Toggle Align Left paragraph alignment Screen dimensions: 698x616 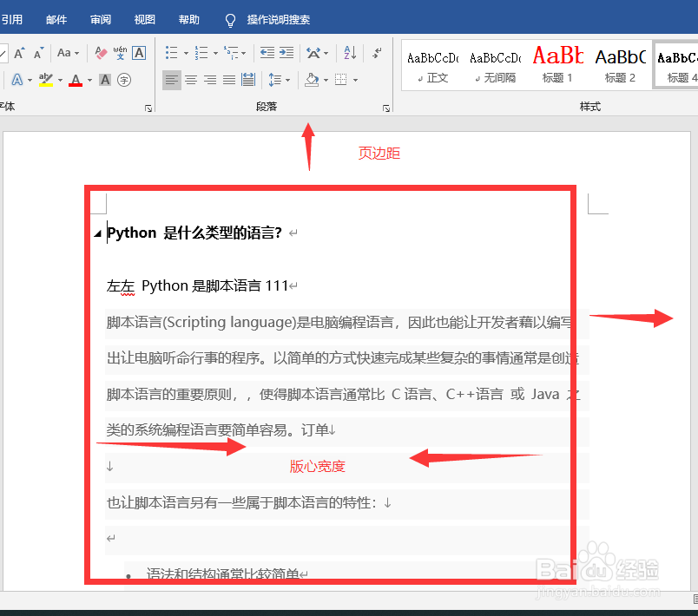click(x=172, y=80)
